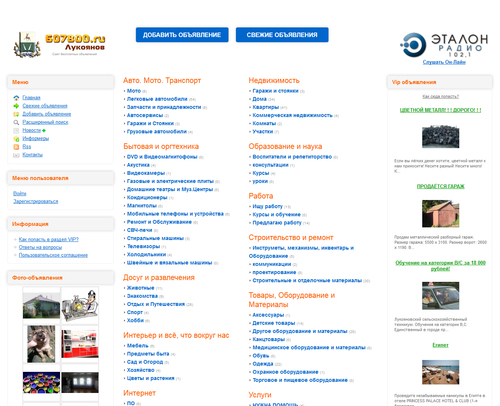Click the Зарегистрироваться link

click(x=36, y=202)
